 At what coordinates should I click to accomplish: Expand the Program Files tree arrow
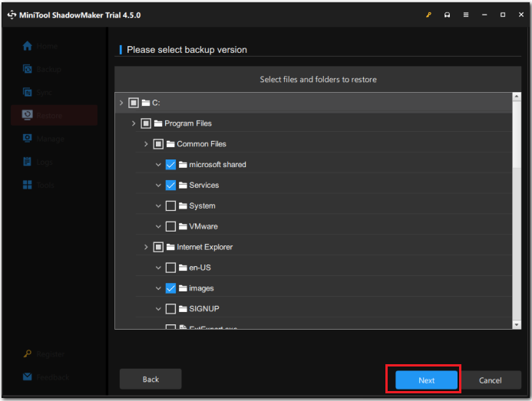tap(134, 123)
